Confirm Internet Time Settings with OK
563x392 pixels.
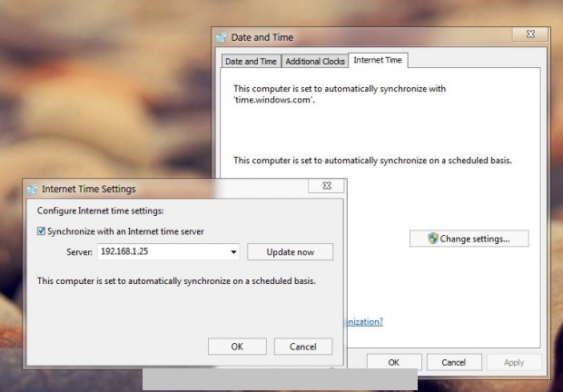point(237,347)
